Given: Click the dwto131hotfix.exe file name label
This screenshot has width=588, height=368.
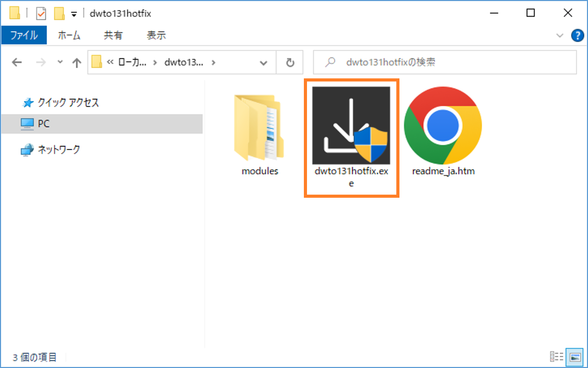Looking at the screenshot, I should pos(351,177).
